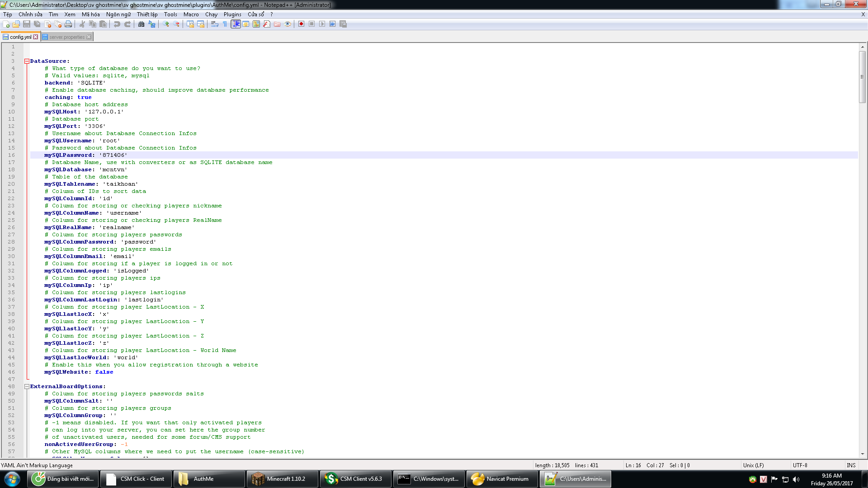This screenshot has height=488, width=868.
Task: Collapse the DataSource fold marker
Action: (27, 61)
